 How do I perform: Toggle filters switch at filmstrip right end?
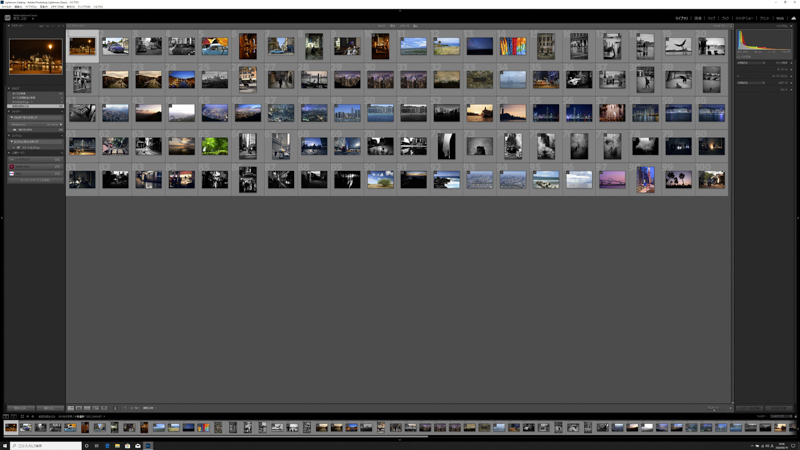click(795, 416)
